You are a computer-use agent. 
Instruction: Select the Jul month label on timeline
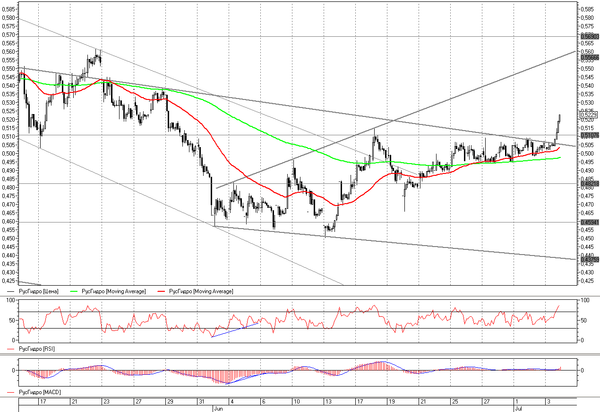point(518,409)
